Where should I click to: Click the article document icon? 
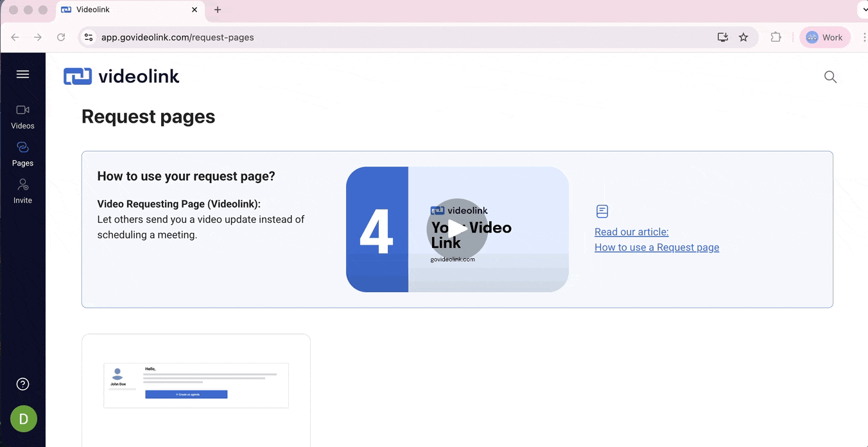tap(602, 211)
